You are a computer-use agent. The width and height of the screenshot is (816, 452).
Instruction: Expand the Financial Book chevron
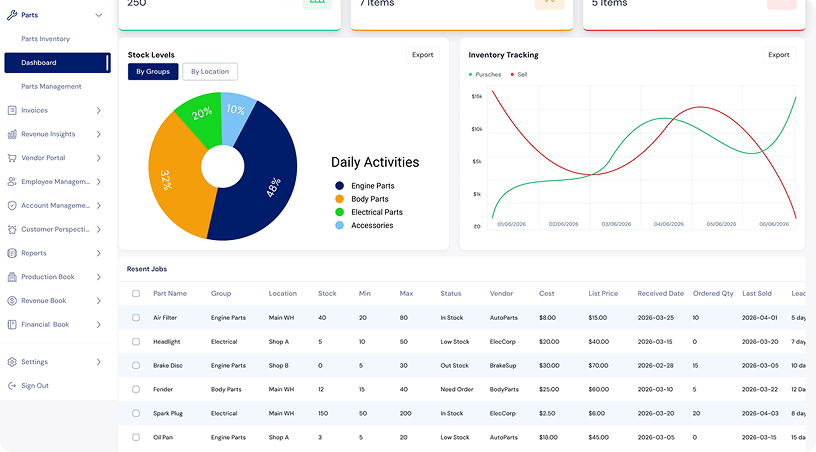pyautogui.click(x=98, y=325)
